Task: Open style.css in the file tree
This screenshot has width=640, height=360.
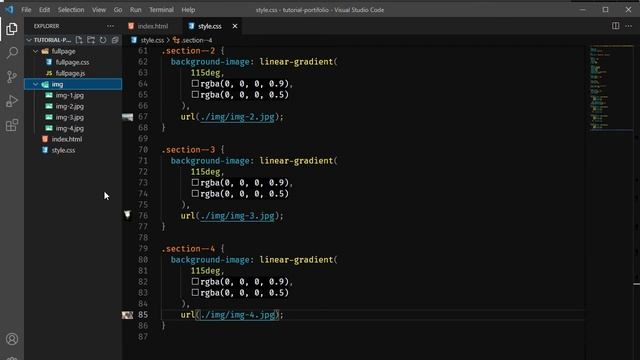Action: point(63,150)
